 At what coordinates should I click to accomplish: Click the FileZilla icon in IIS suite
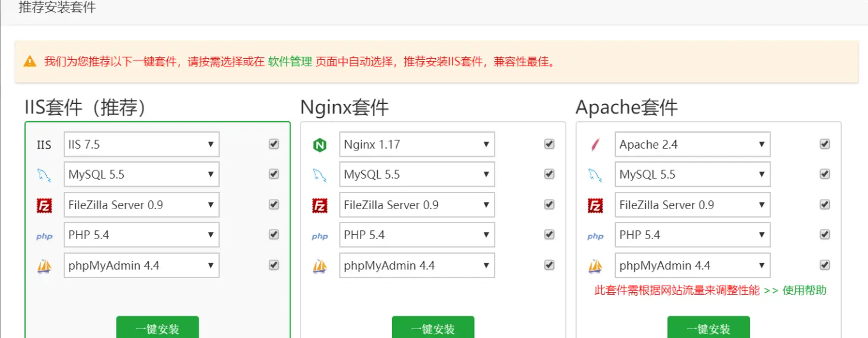pyautogui.click(x=44, y=205)
